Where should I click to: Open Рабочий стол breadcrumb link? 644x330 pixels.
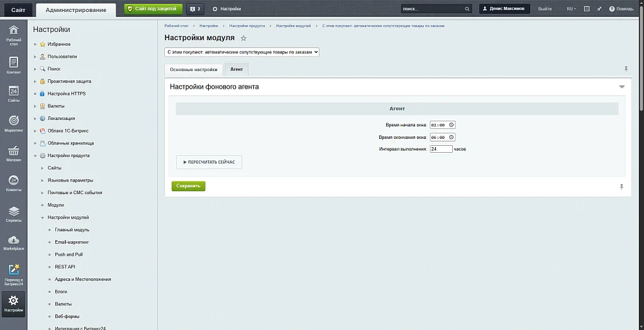pyautogui.click(x=176, y=26)
